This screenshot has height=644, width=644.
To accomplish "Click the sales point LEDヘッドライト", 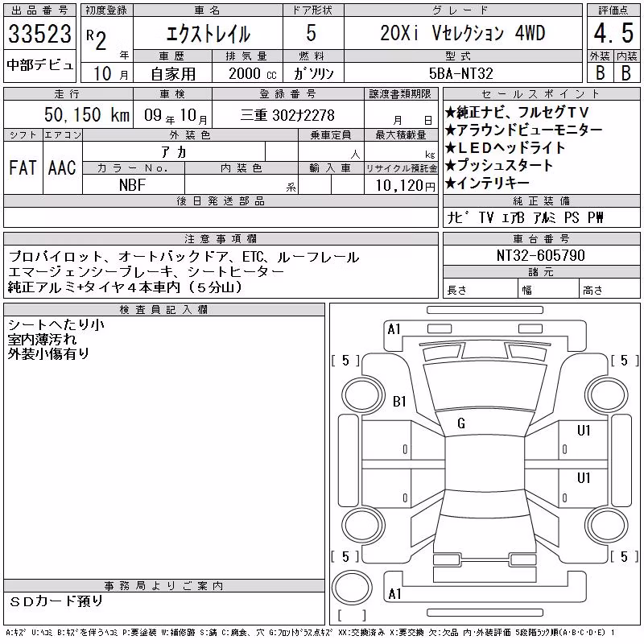I will click(506, 147).
